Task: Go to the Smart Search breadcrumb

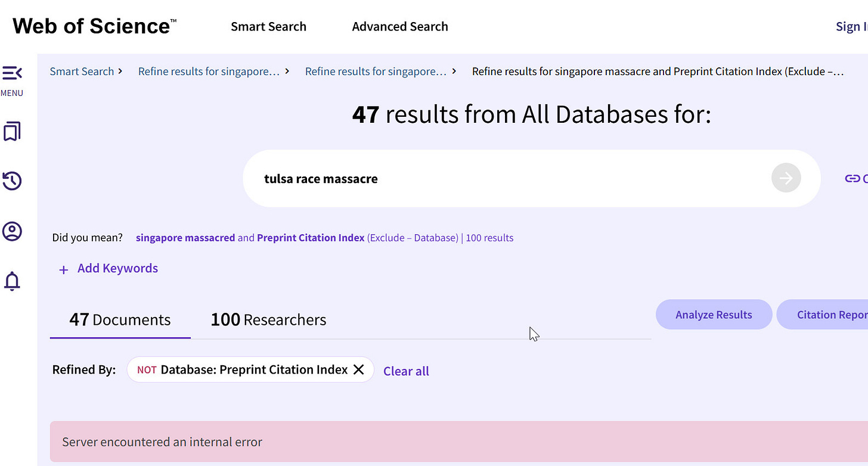Action: (x=82, y=71)
